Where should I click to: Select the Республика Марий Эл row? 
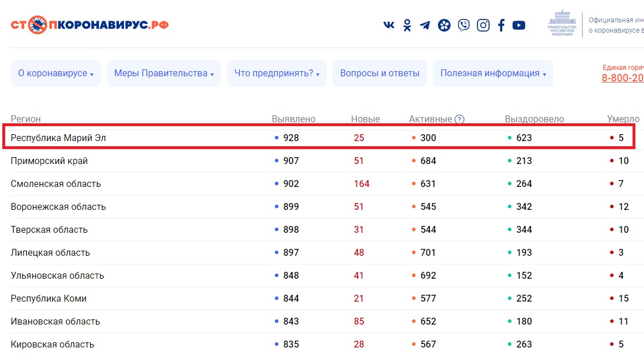coord(59,138)
